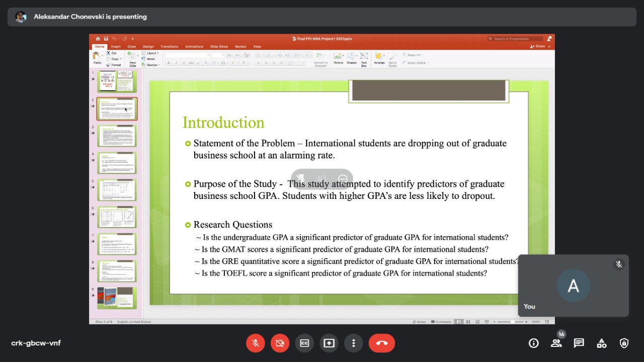Toggle Italic formatting in ribbon
This screenshot has height=362, width=644.
tap(176, 63)
